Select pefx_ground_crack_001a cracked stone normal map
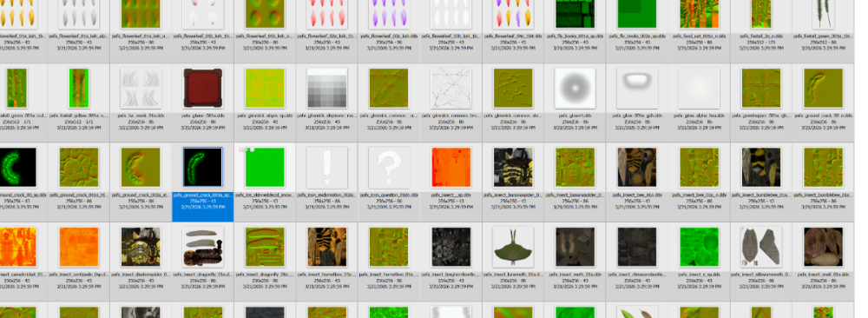 click(x=78, y=168)
